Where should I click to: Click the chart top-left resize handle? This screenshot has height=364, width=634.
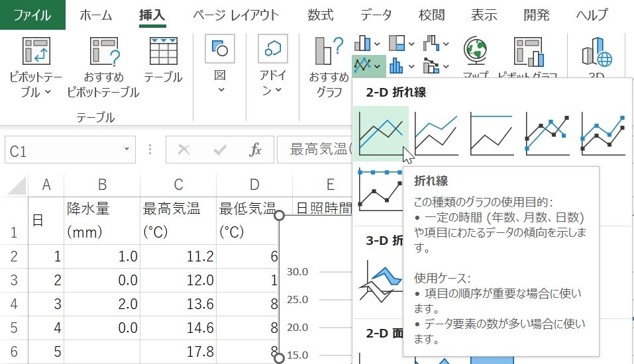click(279, 216)
